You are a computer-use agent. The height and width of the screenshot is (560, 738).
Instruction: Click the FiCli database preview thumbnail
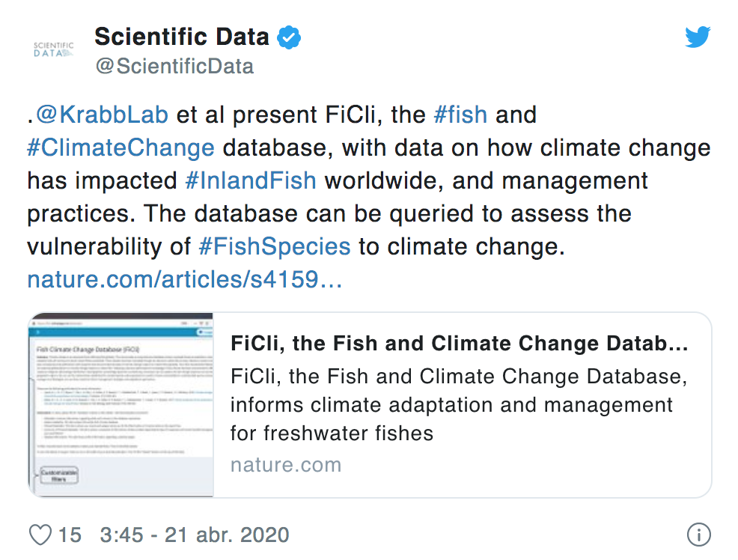pyautogui.click(x=121, y=404)
